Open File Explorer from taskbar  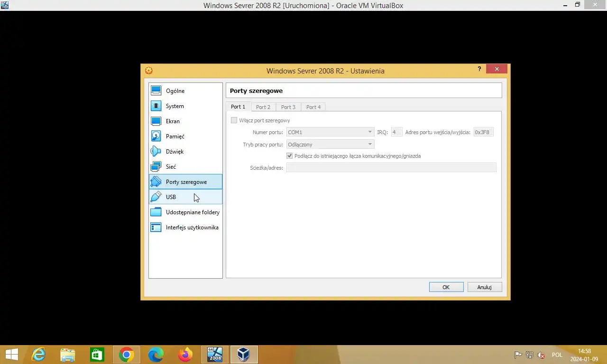(x=68, y=355)
